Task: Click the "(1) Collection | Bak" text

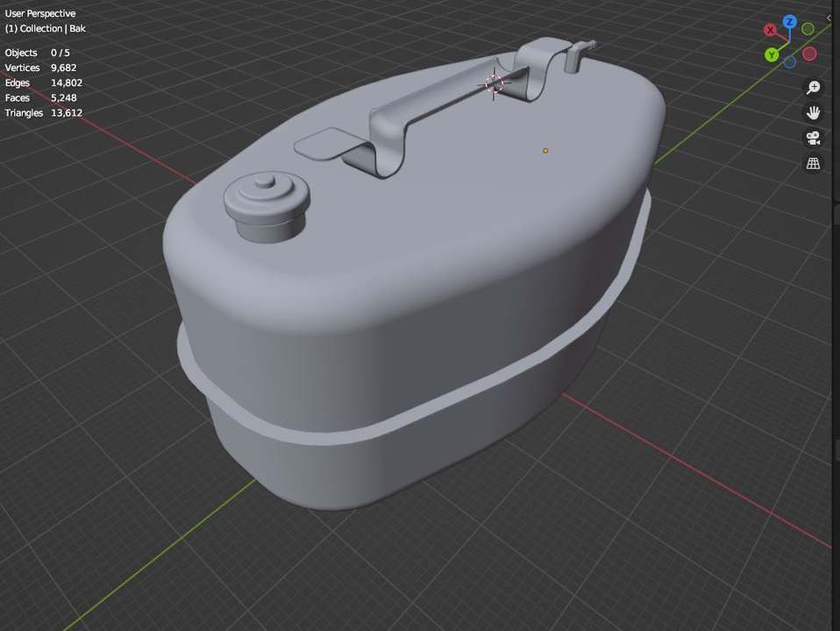Action: 46,28
